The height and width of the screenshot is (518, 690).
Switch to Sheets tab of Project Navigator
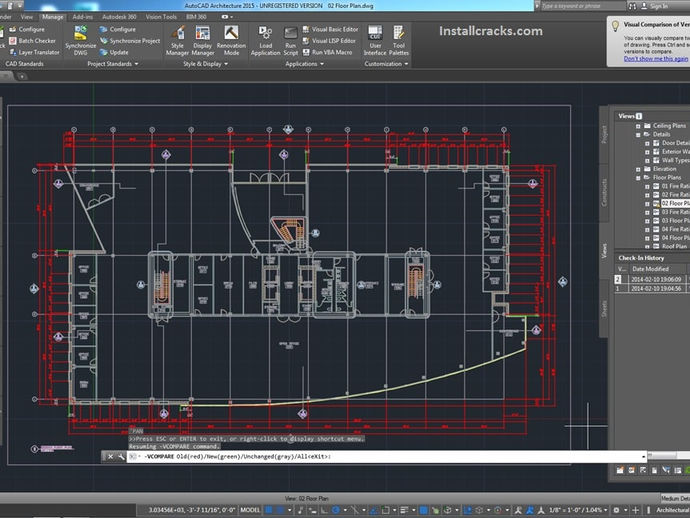pyautogui.click(x=604, y=309)
